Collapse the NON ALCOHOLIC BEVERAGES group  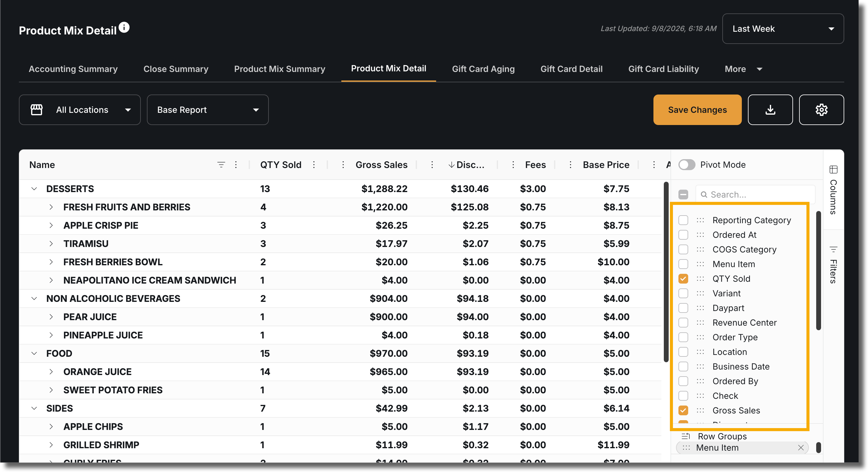(34, 299)
